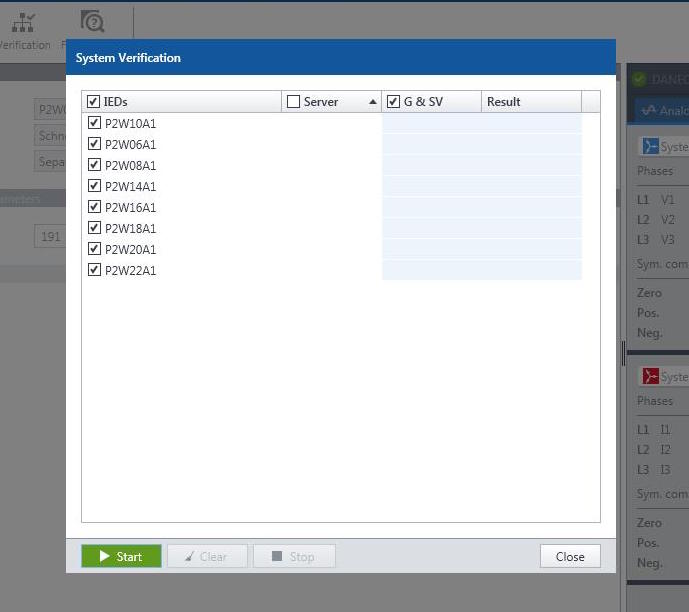Click the magnifier search icon in background toolbar
Viewport: 689px width, 612px height.
(x=92, y=21)
